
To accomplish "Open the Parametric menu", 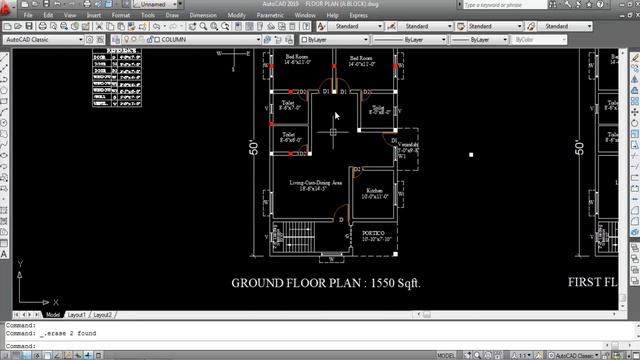I will [270, 16].
